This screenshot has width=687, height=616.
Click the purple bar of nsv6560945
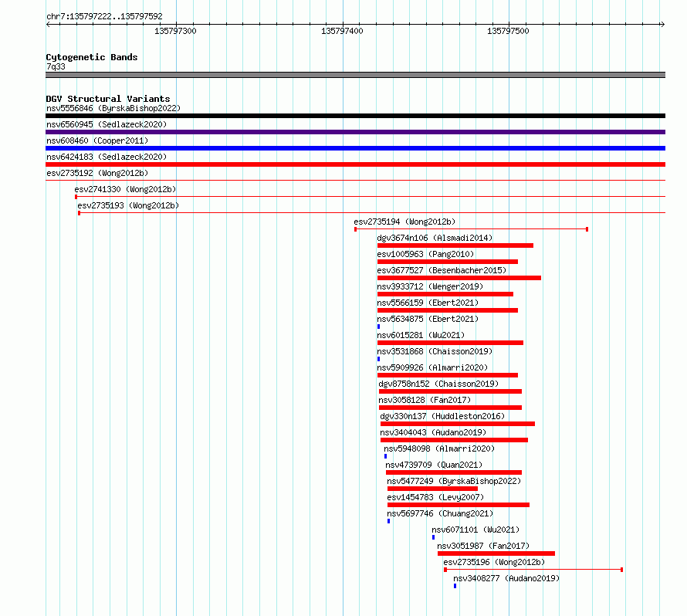click(x=355, y=132)
